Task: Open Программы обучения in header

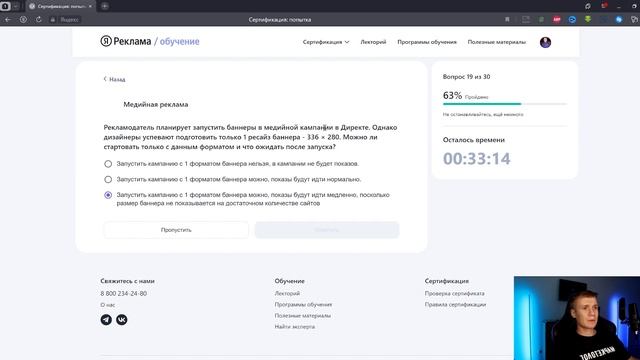Action: (x=427, y=42)
